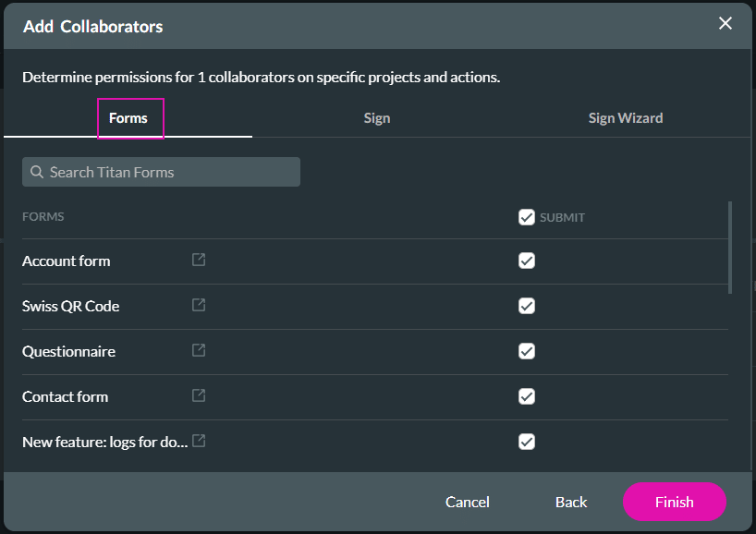Click the Finish button
The image size is (756, 534).
click(674, 502)
